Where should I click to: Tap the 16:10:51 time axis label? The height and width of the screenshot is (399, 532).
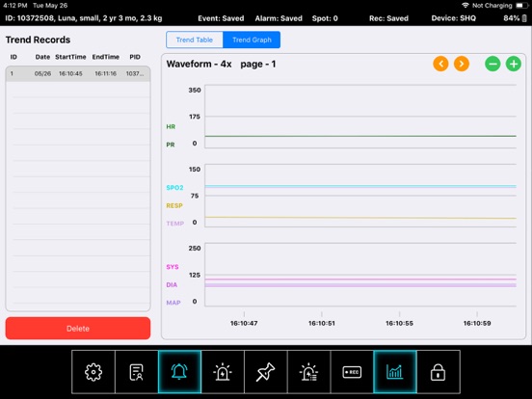pyautogui.click(x=322, y=323)
